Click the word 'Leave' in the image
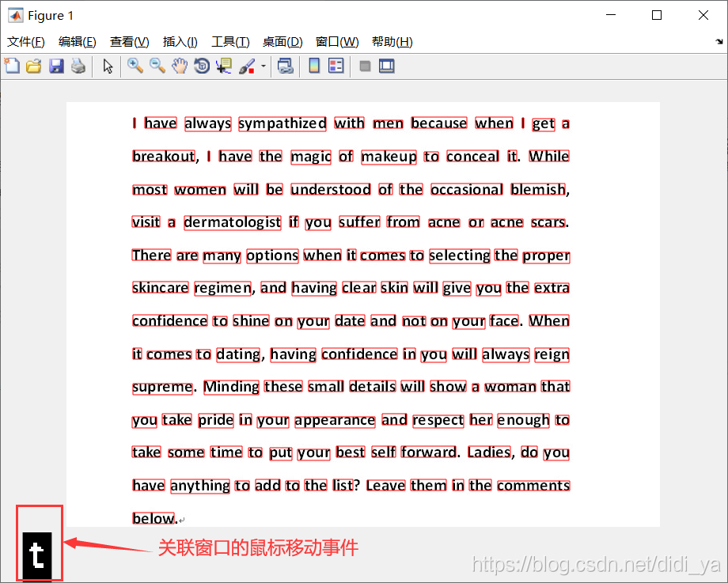The image size is (728, 583). [x=386, y=486]
